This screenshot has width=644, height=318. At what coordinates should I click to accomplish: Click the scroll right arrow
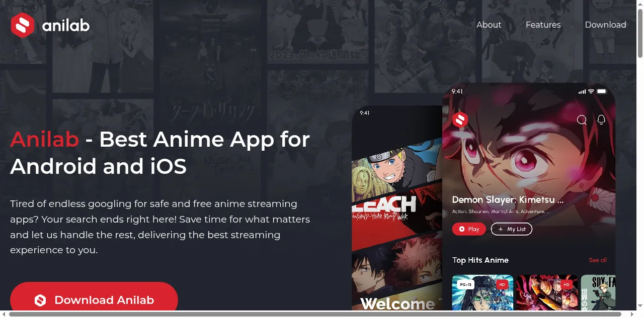(x=632, y=314)
